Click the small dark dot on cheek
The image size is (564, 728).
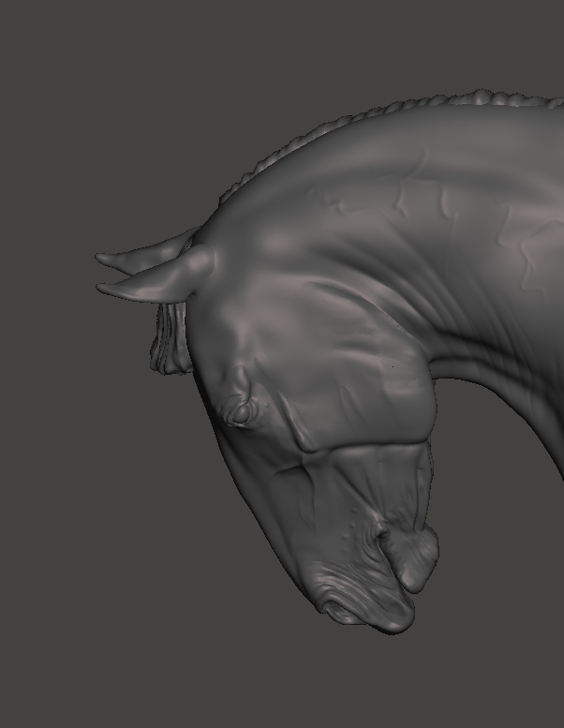[x=393, y=364]
